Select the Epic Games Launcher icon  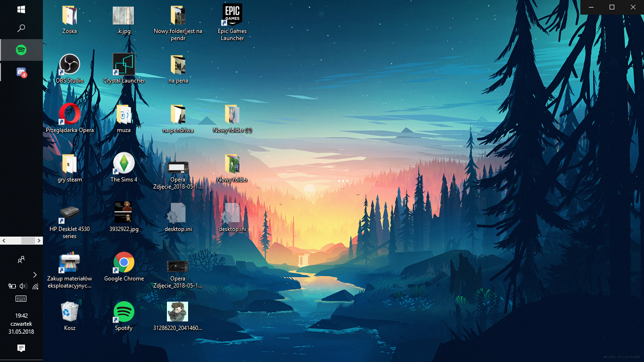pyautogui.click(x=232, y=16)
